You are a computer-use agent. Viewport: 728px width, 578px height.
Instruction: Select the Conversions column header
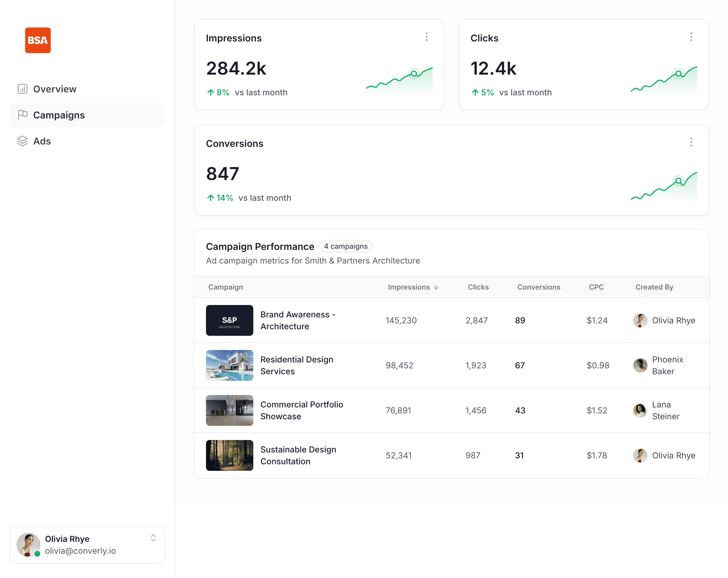[x=538, y=287]
